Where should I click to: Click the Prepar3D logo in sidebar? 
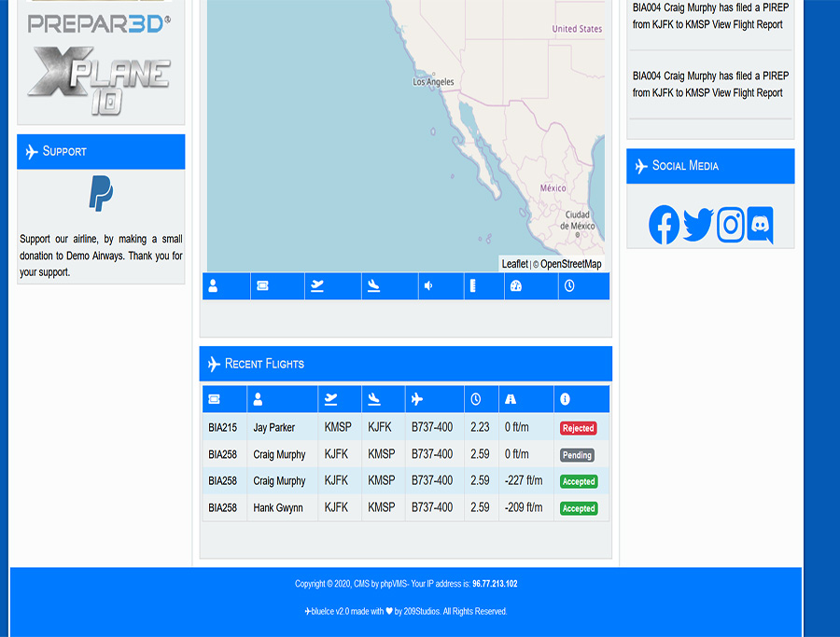click(x=100, y=23)
